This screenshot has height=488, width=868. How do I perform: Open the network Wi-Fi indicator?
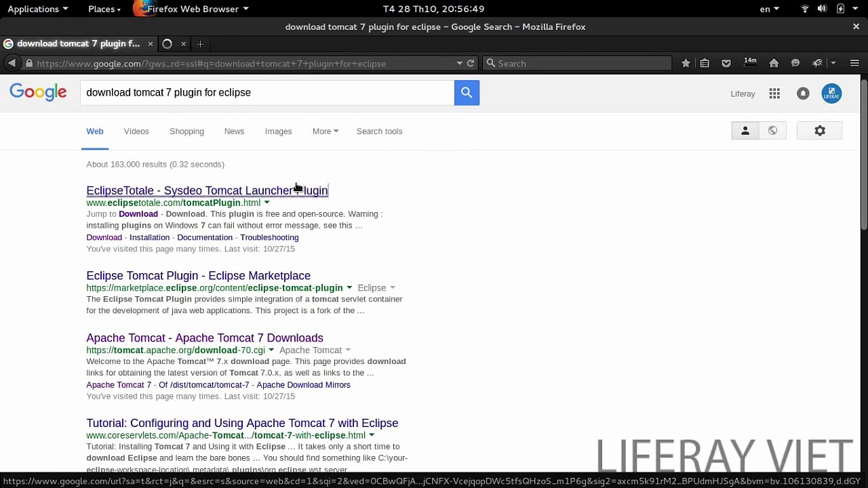pos(805,9)
